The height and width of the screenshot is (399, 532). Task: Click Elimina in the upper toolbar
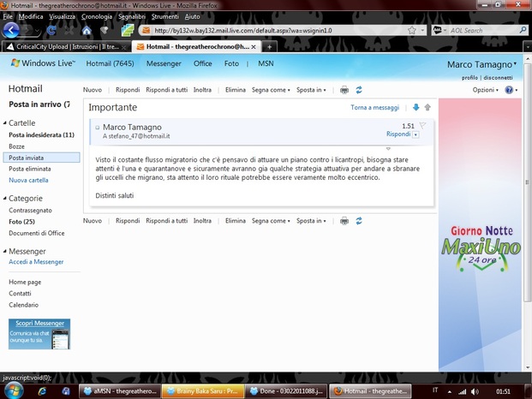(x=236, y=90)
